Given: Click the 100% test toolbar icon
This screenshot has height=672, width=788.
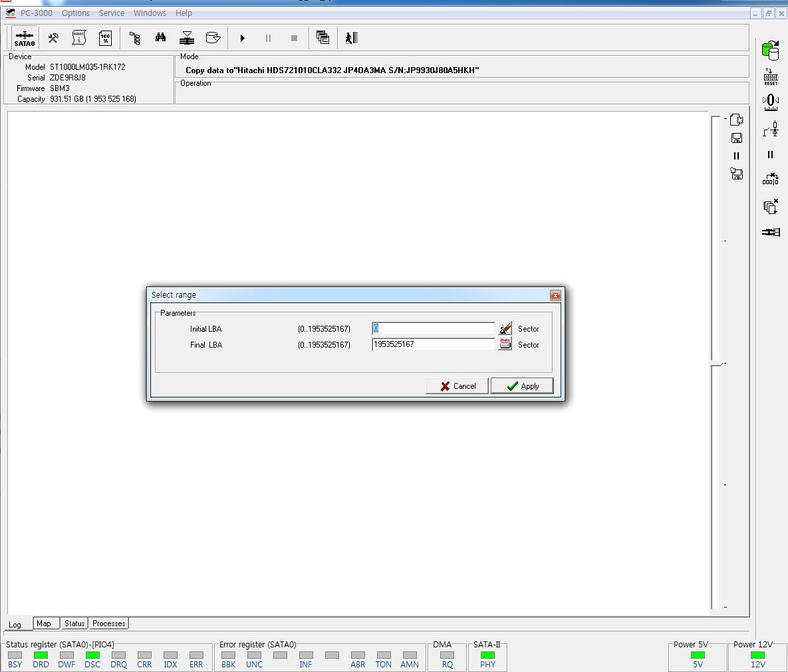Looking at the screenshot, I should point(106,38).
